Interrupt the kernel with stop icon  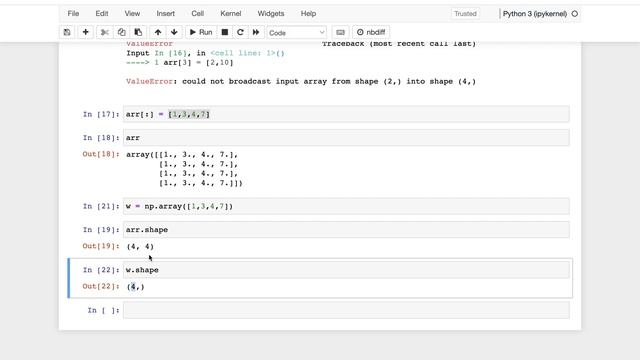point(224,32)
